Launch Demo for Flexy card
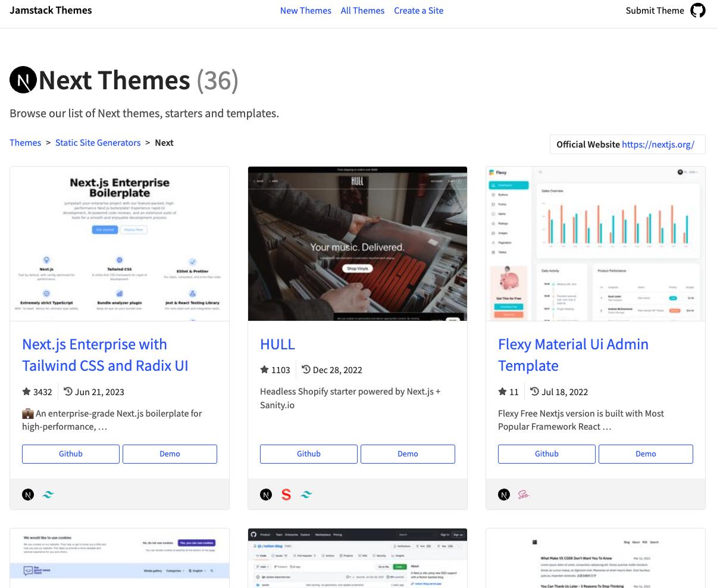Viewport: 717px width, 588px height. [x=646, y=453]
